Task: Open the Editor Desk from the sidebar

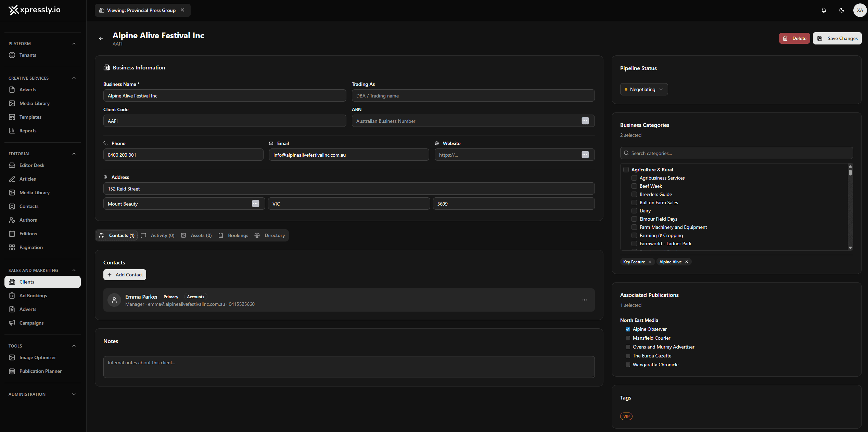Action: point(31,165)
